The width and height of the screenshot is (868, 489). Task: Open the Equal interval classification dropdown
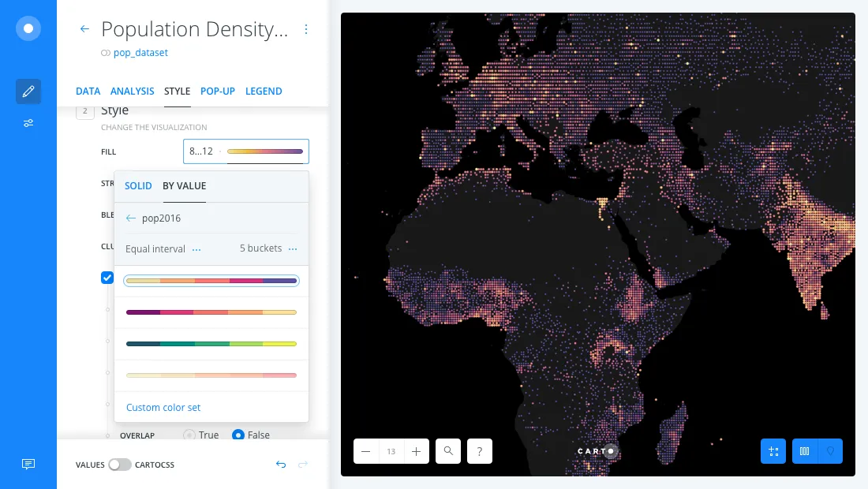pos(196,249)
